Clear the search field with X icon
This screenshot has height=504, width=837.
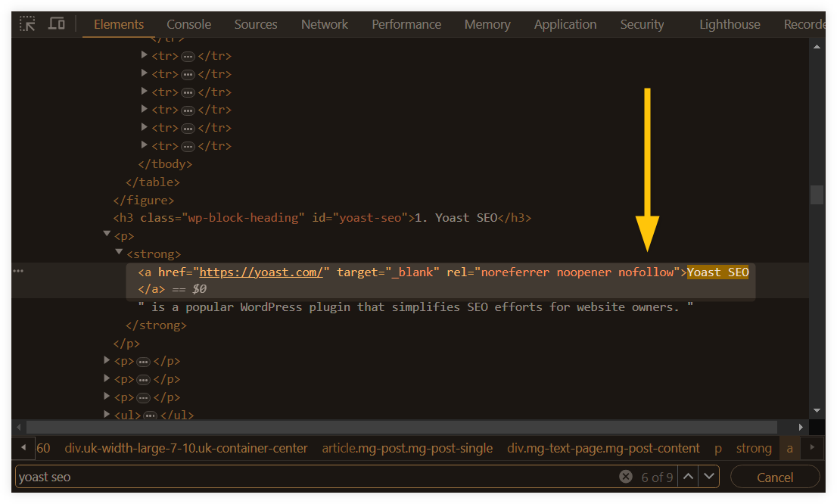tap(626, 476)
